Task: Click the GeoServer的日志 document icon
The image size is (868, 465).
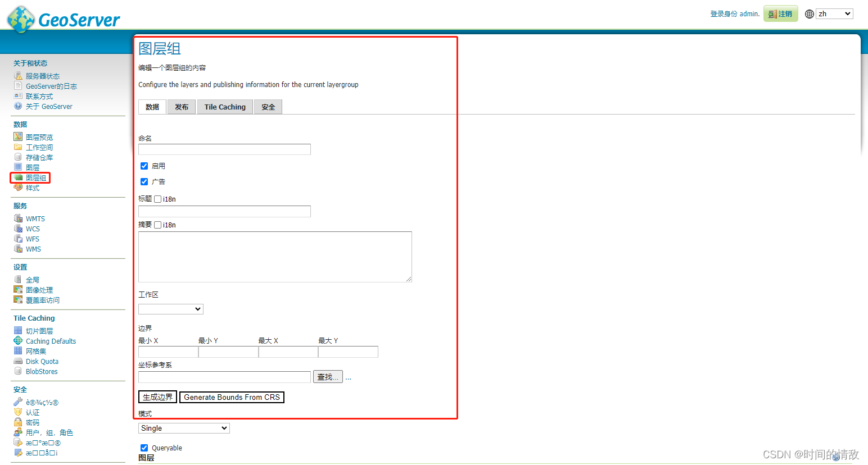Action: (x=18, y=86)
